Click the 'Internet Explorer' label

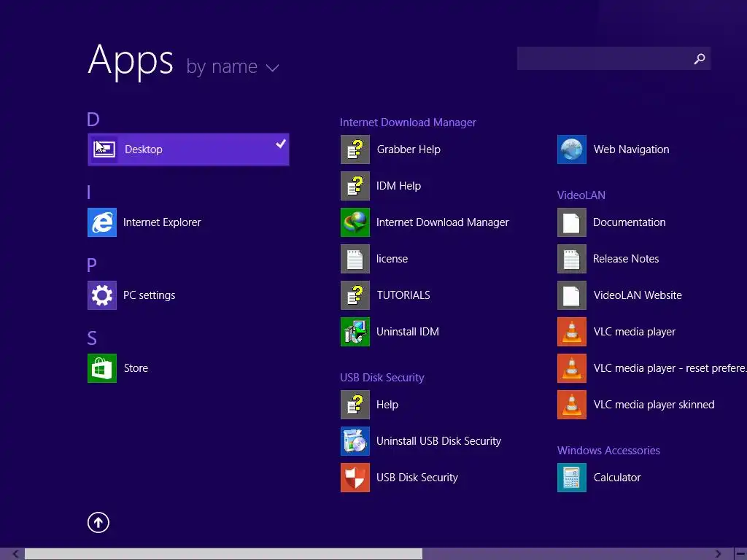tap(162, 222)
